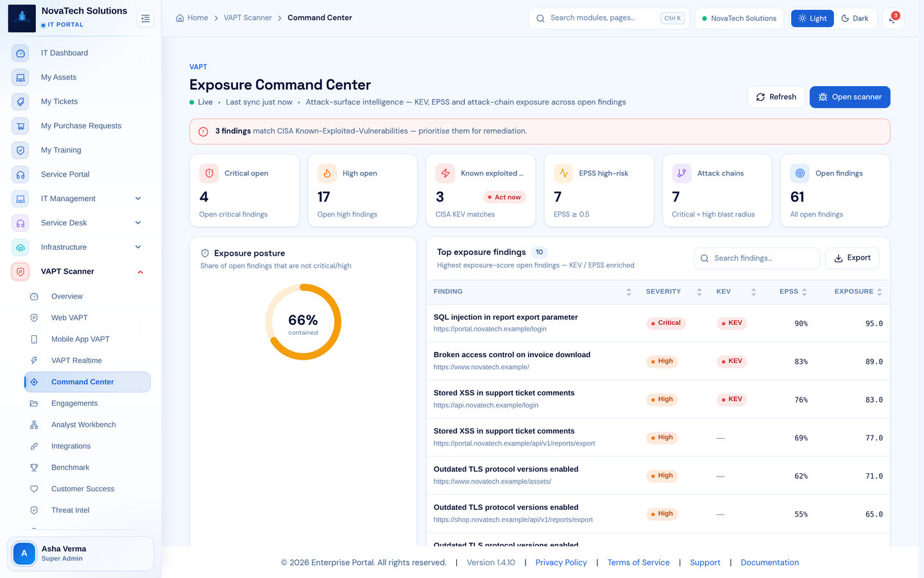Image resolution: width=924 pixels, height=578 pixels.
Task: Open IT Dashboard from the sidebar icon
Action: 21,53
